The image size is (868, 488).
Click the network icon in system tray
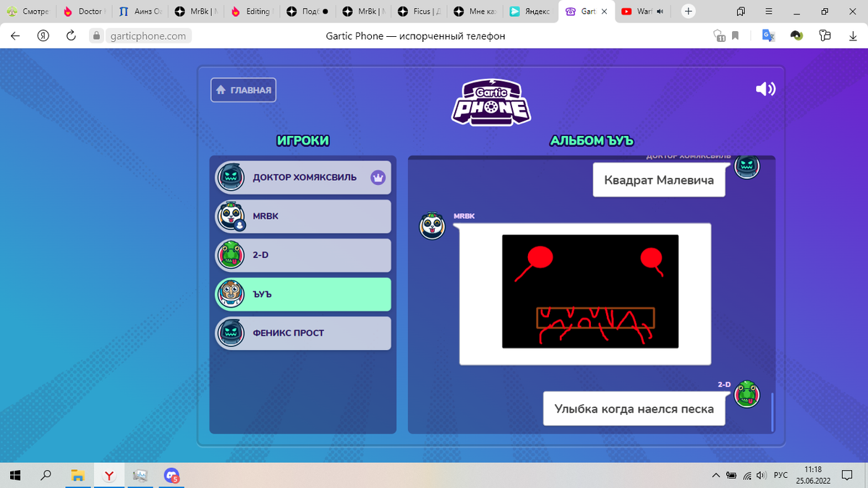pos(747,475)
